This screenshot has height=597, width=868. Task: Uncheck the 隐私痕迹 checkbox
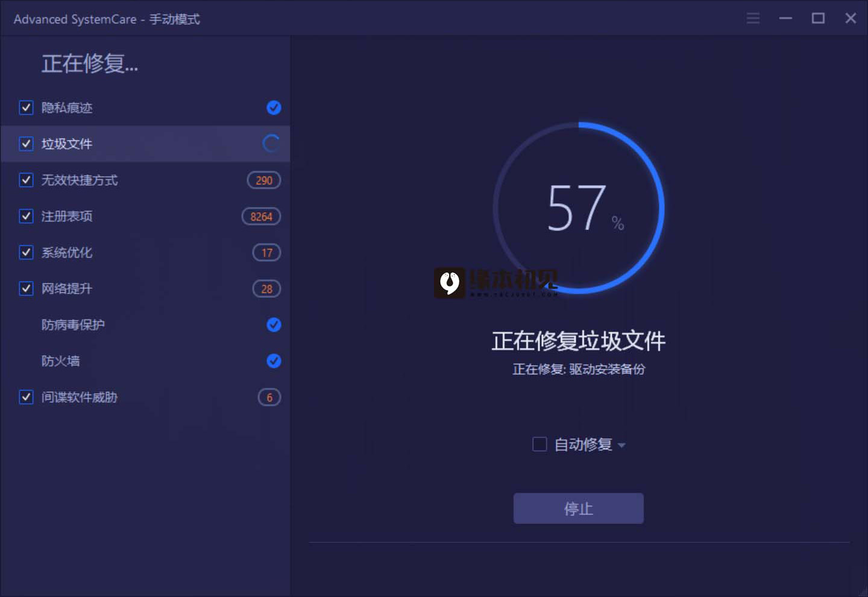[x=26, y=107]
